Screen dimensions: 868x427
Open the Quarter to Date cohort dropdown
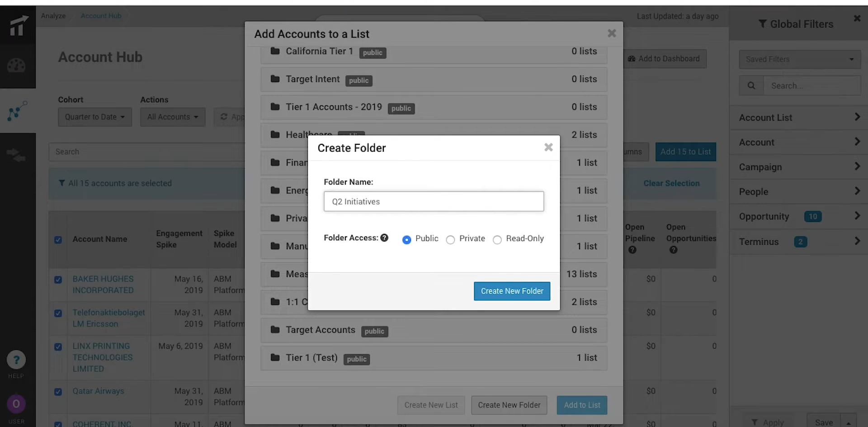tap(94, 117)
